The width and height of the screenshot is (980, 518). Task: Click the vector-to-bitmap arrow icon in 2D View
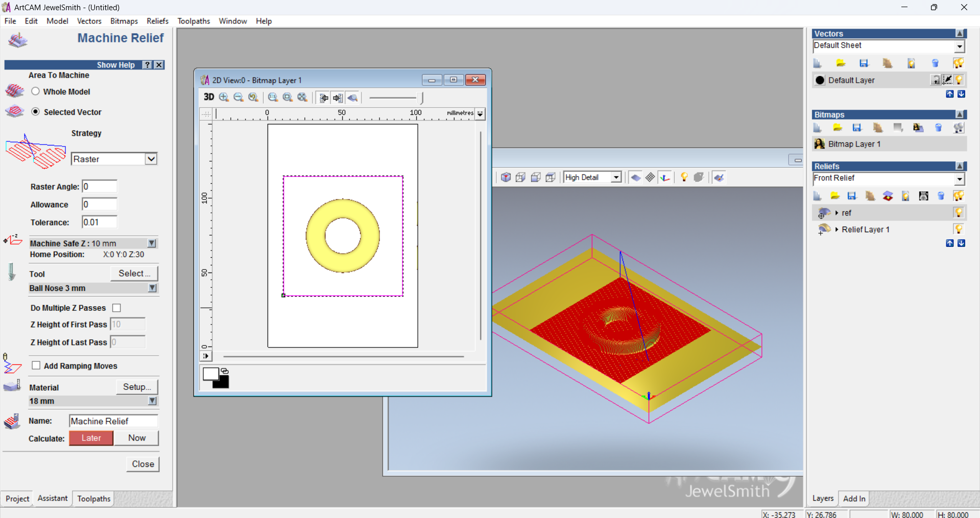[338, 97]
